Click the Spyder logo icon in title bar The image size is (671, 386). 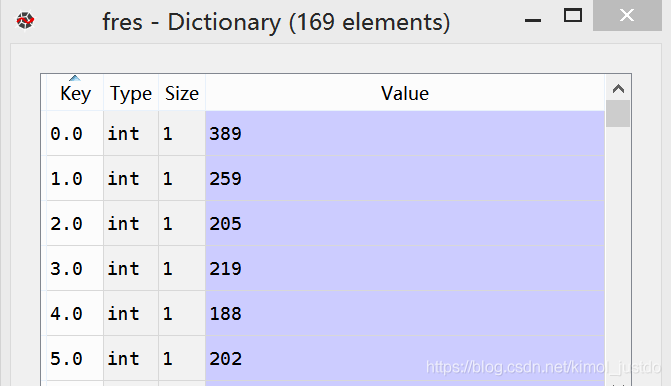[x=25, y=21]
